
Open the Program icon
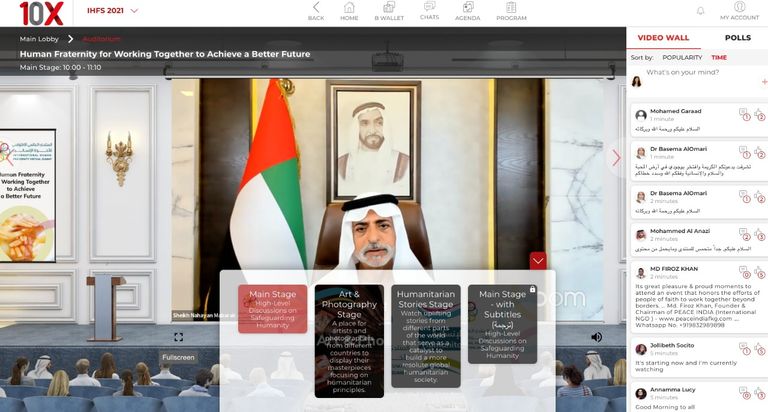click(x=511, y=11)
